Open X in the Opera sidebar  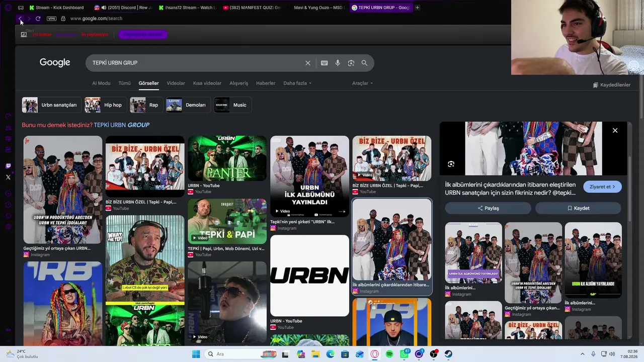click(x=8, y=177)
